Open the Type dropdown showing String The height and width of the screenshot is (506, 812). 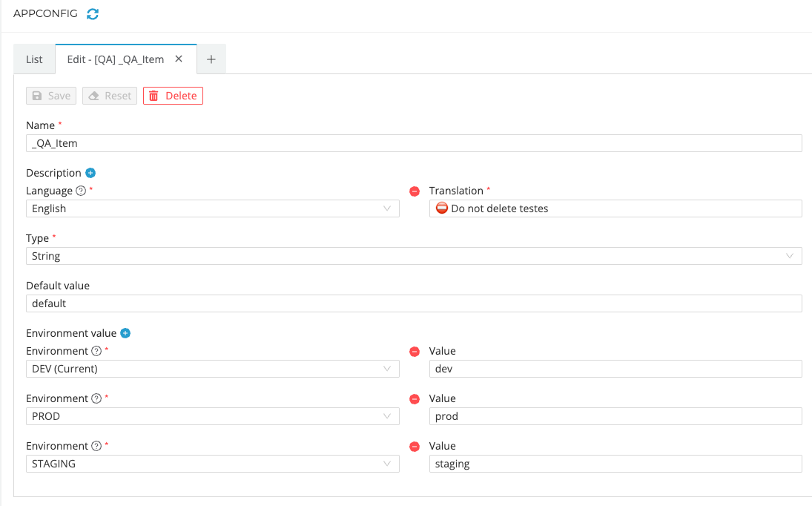coord(413,255)
